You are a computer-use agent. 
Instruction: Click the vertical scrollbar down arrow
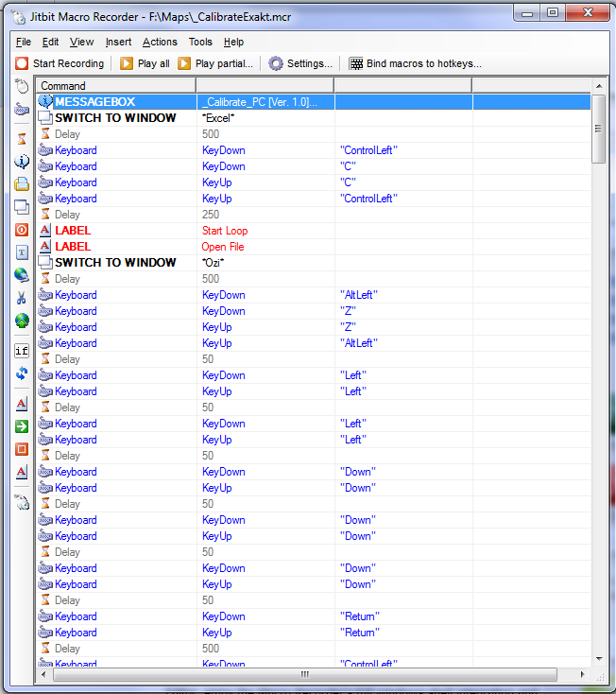coord(599,659)
